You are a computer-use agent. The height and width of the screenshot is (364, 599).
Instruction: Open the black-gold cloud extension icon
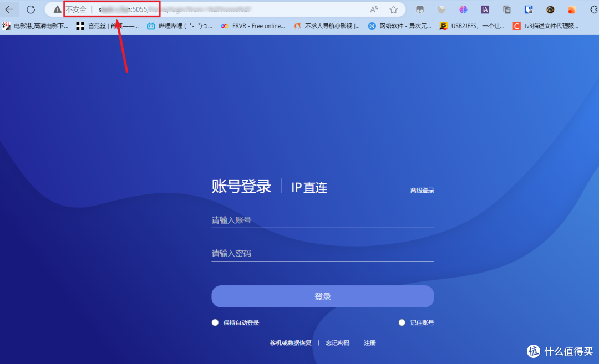pos(550,9)
